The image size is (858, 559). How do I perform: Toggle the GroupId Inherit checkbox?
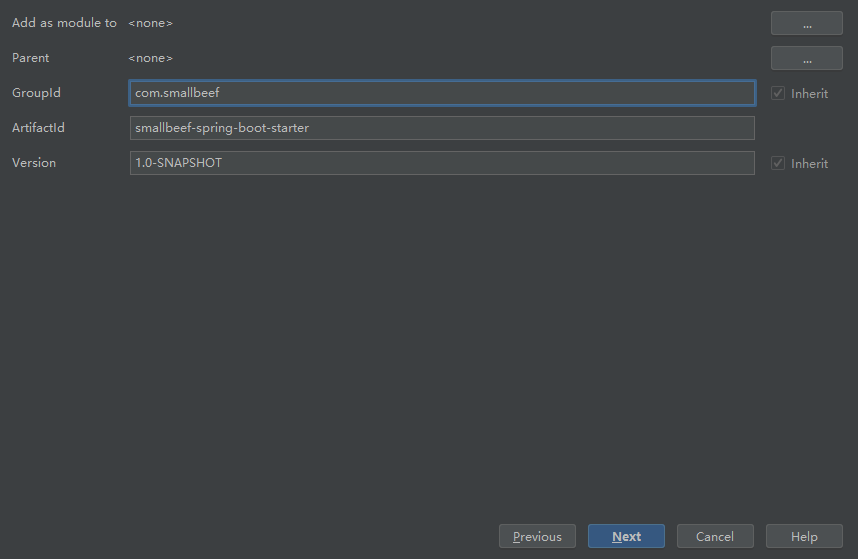[x=778, y=93]
